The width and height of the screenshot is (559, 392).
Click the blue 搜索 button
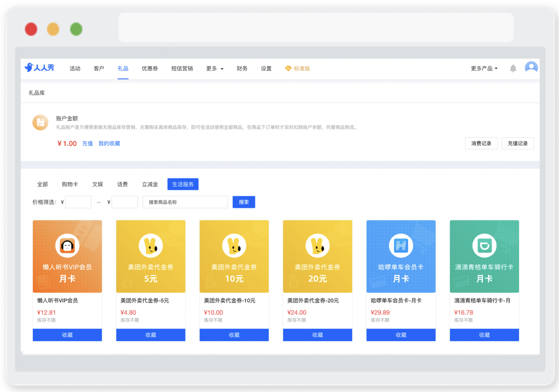pyautogui.click(x=244, y=202)
